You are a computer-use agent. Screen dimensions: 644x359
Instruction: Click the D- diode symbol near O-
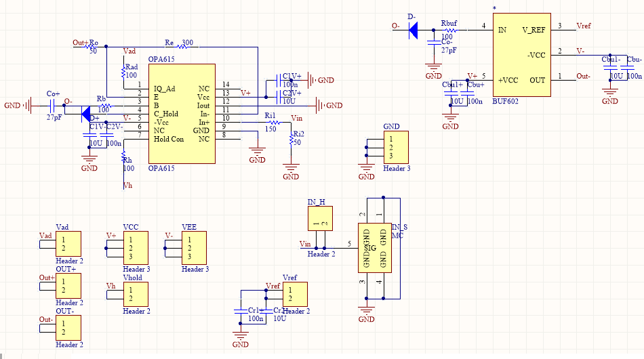pos(414,30)
